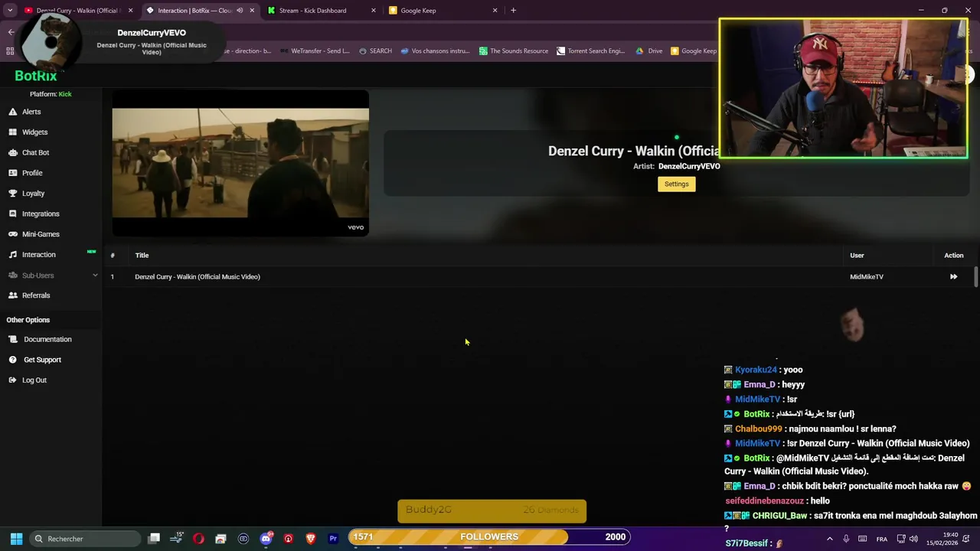The width and height of the screenshot is (980, 551).
Task: Click the followers goal progress bar
Action: click(x=489, y=537)
